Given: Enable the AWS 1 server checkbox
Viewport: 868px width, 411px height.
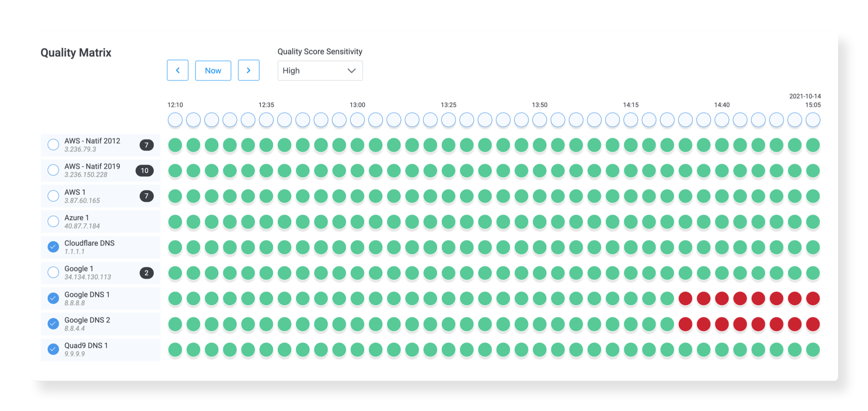Looking at the screenshot, I should click(x=53, y=196).
